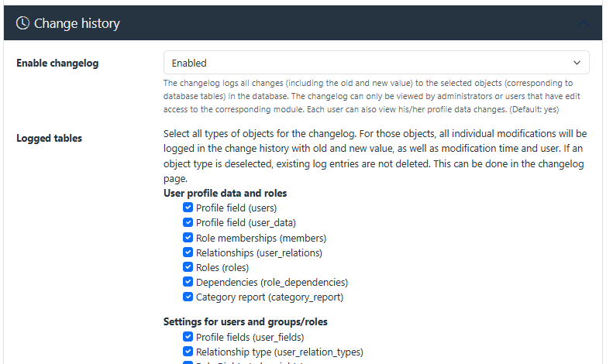Screen dimensions: 613x364
Task: Uncheck Dependencies (role_dependencies) checkbox
Action: point(188,282)
